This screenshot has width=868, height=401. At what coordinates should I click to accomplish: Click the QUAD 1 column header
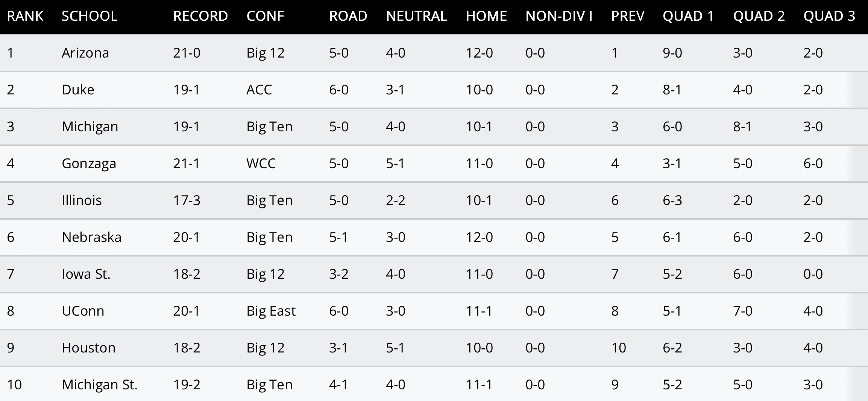(688, 16)
